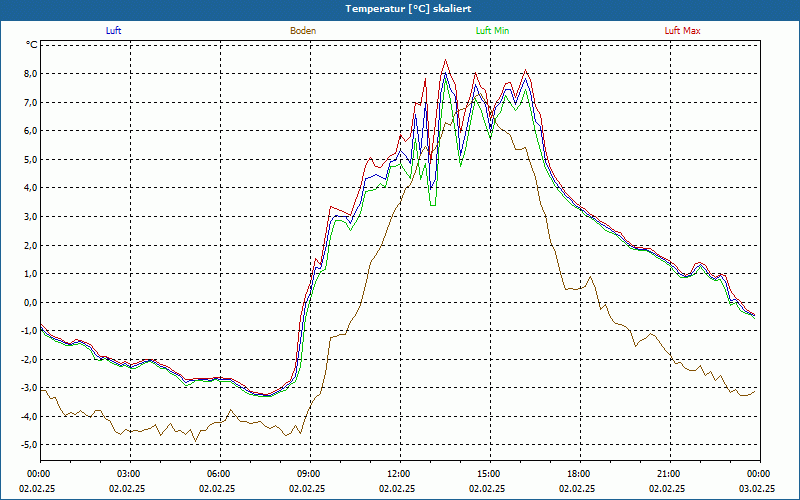Click the 1,0 value on temperature axis

(x=31, y=273)
